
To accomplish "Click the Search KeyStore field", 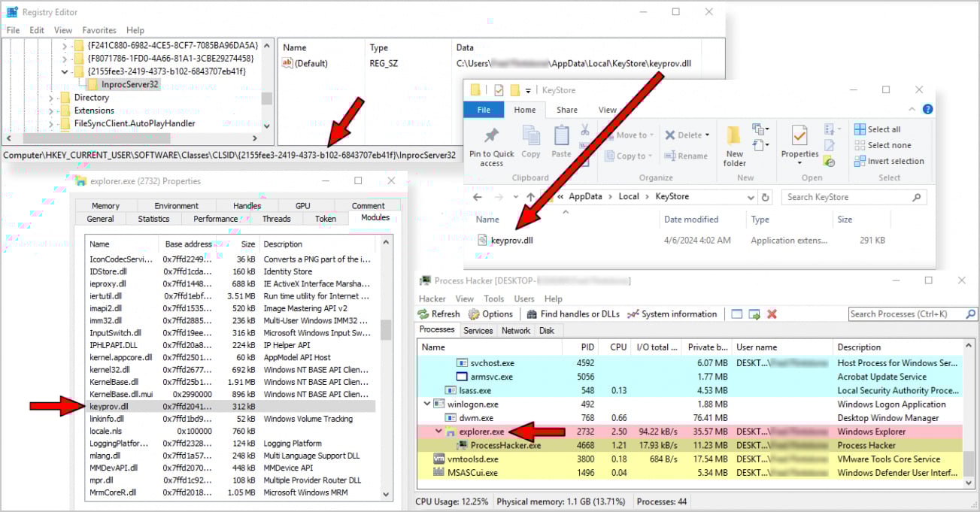I will tap(853, 197).
